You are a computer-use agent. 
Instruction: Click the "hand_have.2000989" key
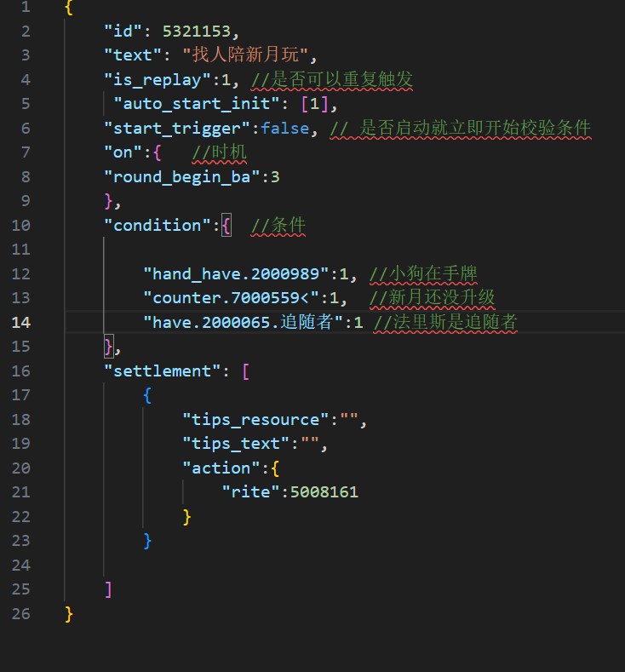click(236, 273)
